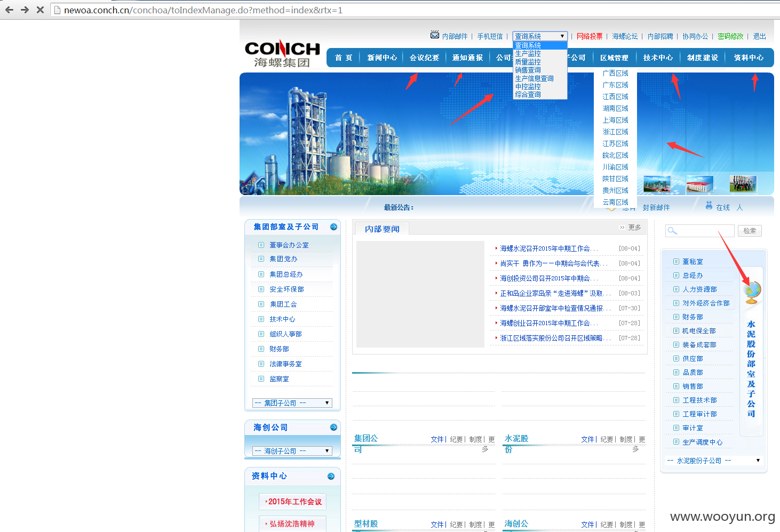Click the CONCH 海螺集团 logo
Image resolution: width=780 pixels, height=532 pixels.
[282, 54]
